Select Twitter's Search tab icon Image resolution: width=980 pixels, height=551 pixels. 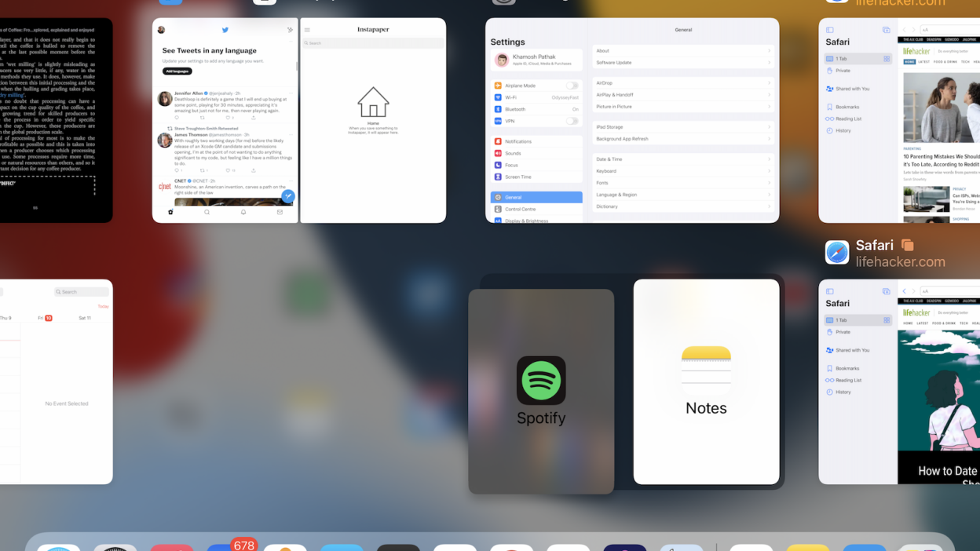coord(207,212)
